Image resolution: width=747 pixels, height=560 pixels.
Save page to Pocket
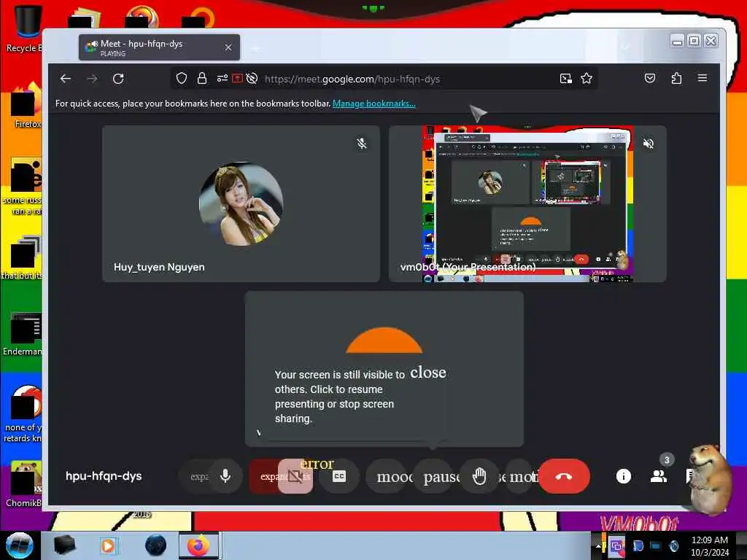pos(650,78)
